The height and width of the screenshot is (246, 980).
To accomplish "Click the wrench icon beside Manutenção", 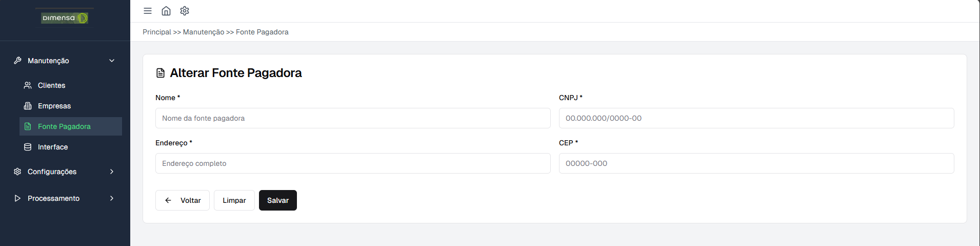I will [17, 61].
